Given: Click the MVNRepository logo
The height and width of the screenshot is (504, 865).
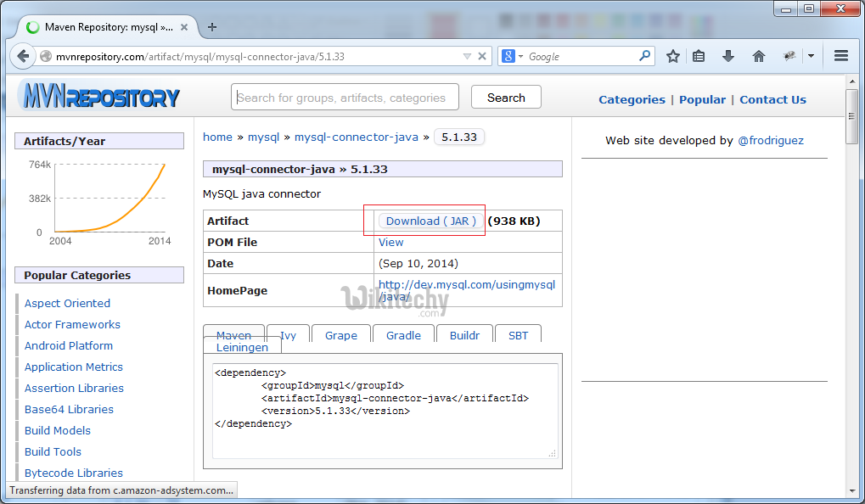Looking at the screenshot, I should 100,97.
